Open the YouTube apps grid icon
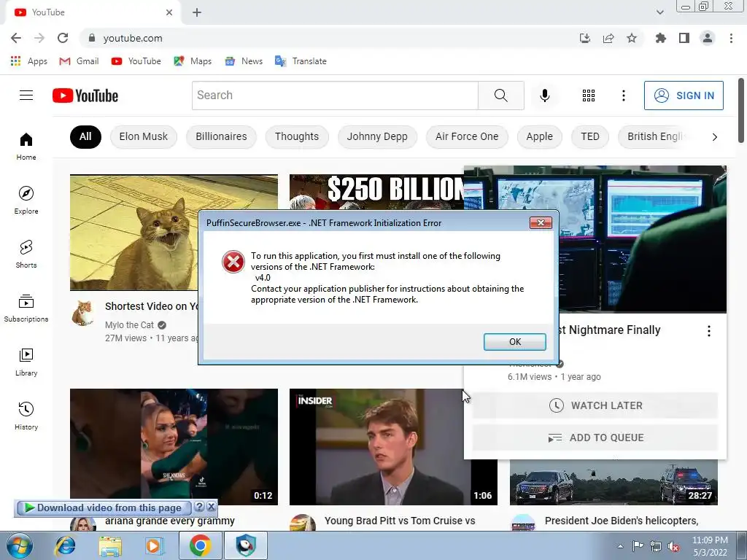 (x=589, y=96)
